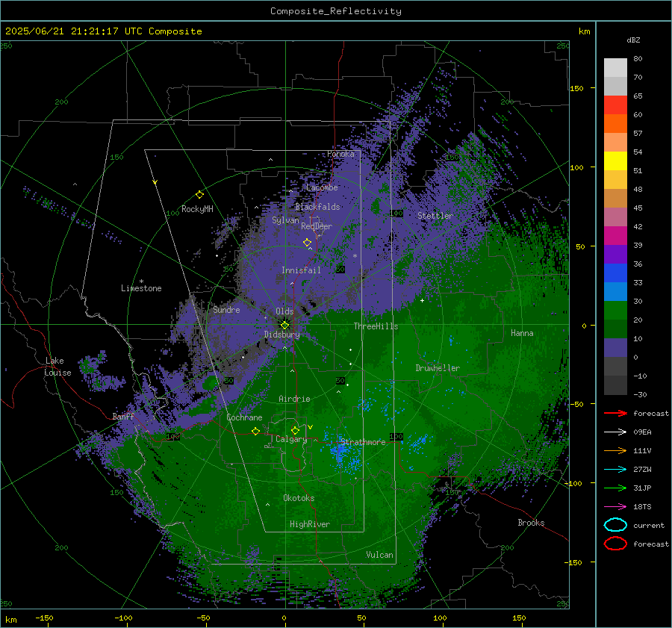Click the HighRiver label
The image size is (672, 628).
point(310,524)
